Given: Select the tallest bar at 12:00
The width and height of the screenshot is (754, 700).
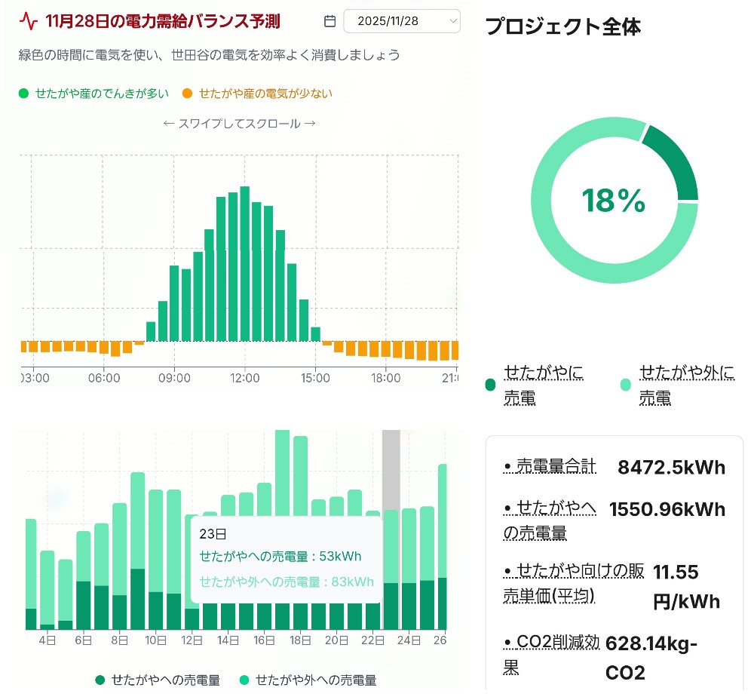Looking at the screenshot, I should pyautogui.click(x=244, y=264).
